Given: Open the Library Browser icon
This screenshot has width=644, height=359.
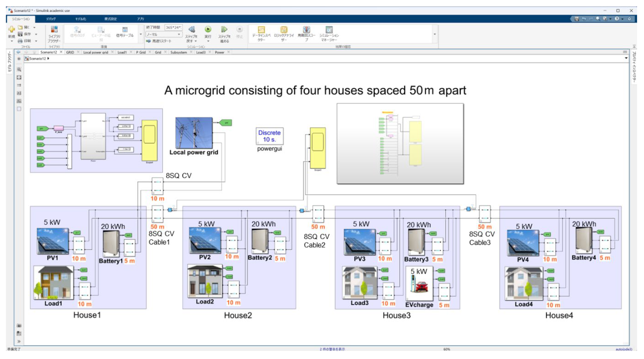Looking at the screenshot, I should pyautogui.click(x=54, y=30).
